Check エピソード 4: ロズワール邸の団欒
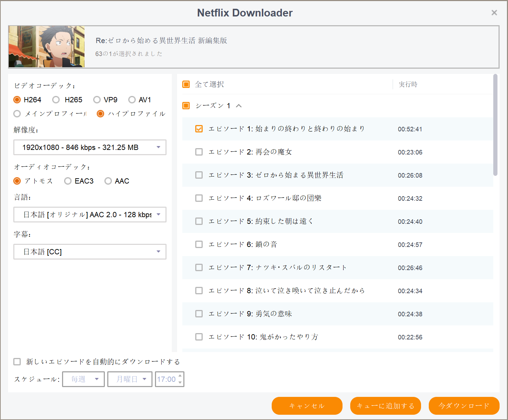The height and width of the screenshot is (420, 508). click(199, 198)
